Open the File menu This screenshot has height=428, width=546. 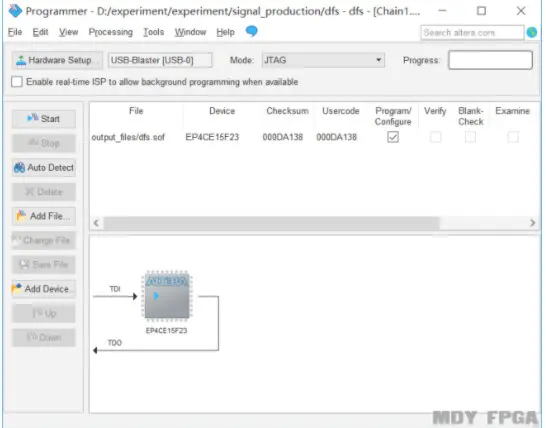pos(15,32)
